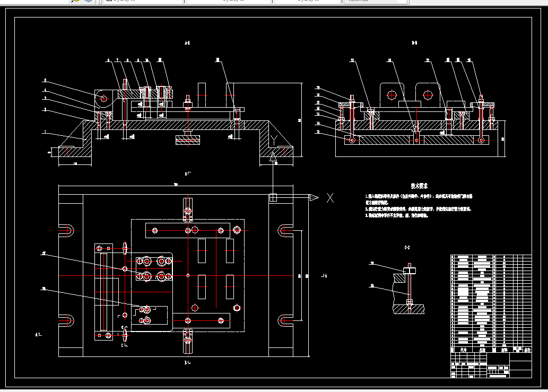
Task: Click the UCS icon origin square
Action: coord(273,198)
